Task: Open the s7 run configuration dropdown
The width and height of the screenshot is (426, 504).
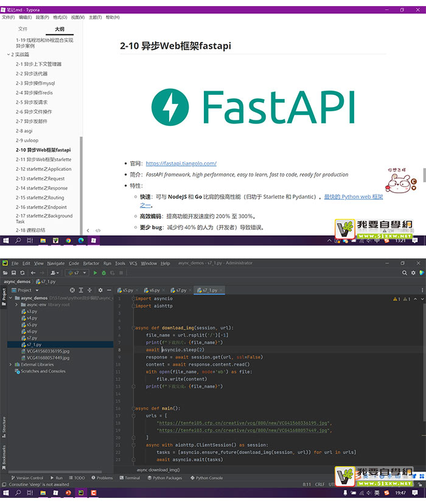Action: [x=77, y=273]
